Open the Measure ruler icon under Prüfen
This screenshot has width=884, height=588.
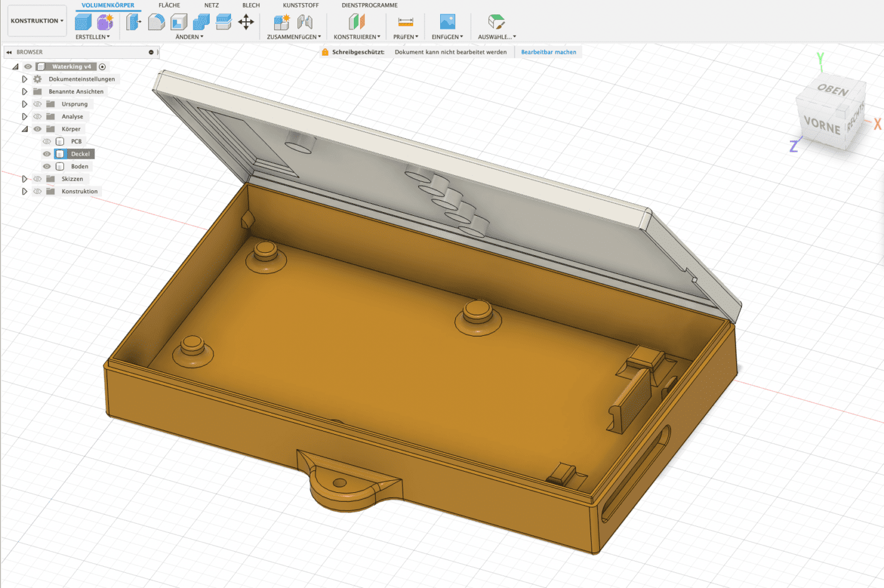406,22
